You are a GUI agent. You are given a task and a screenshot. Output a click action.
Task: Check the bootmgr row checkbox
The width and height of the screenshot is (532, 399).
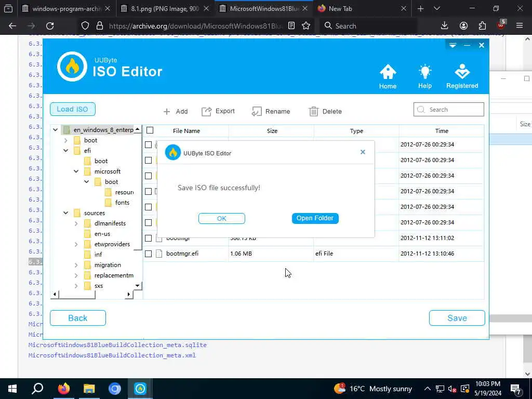148,238
